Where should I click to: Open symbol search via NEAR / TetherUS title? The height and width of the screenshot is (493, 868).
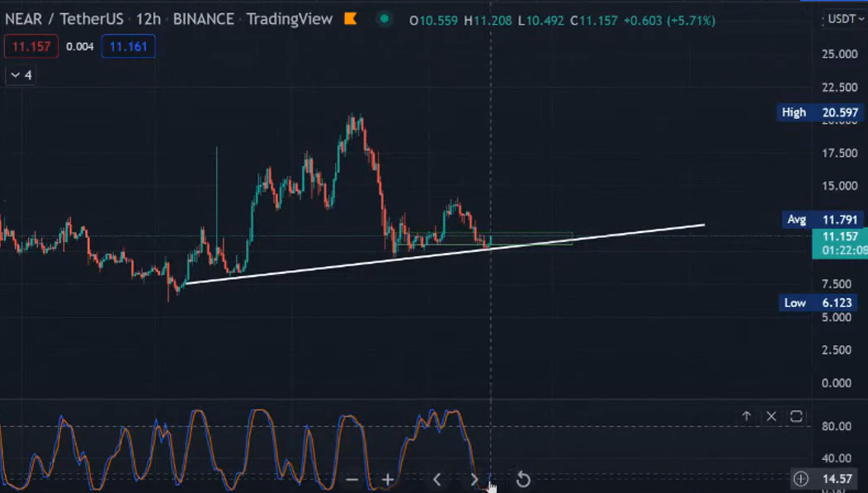[x=63, y=18]
